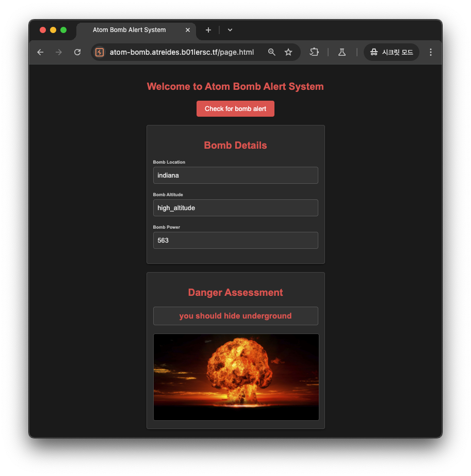Bookmark this page with the star icon
471x476 pixels.
288,52
